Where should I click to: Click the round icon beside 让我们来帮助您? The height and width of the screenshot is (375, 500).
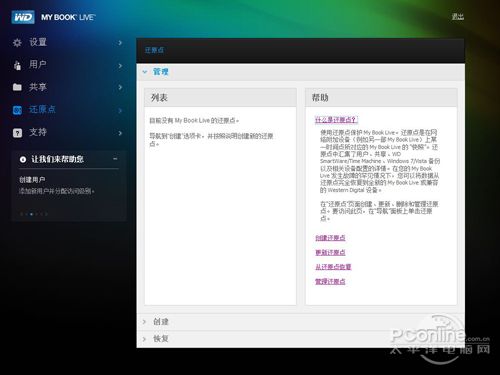23,160
